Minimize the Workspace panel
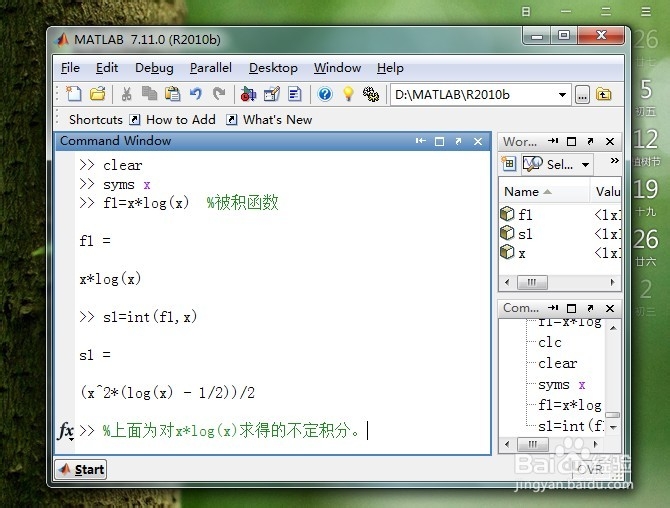Viewport: 670px width, 508px height. [553, 141]
